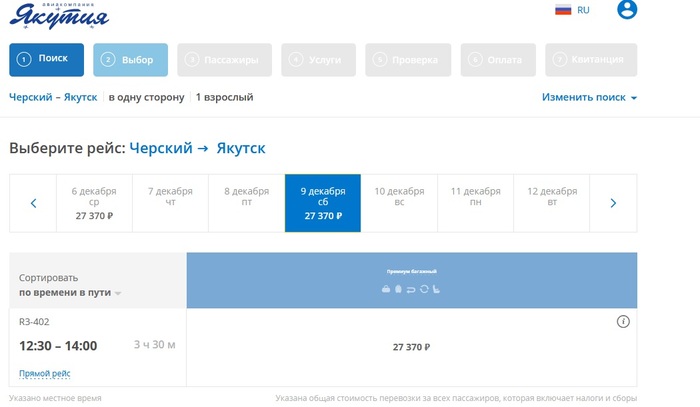This screenshot has height=407, width=700.
Task: Choose the highlighted 9 декабря date
Action: [x=323, y=204]
